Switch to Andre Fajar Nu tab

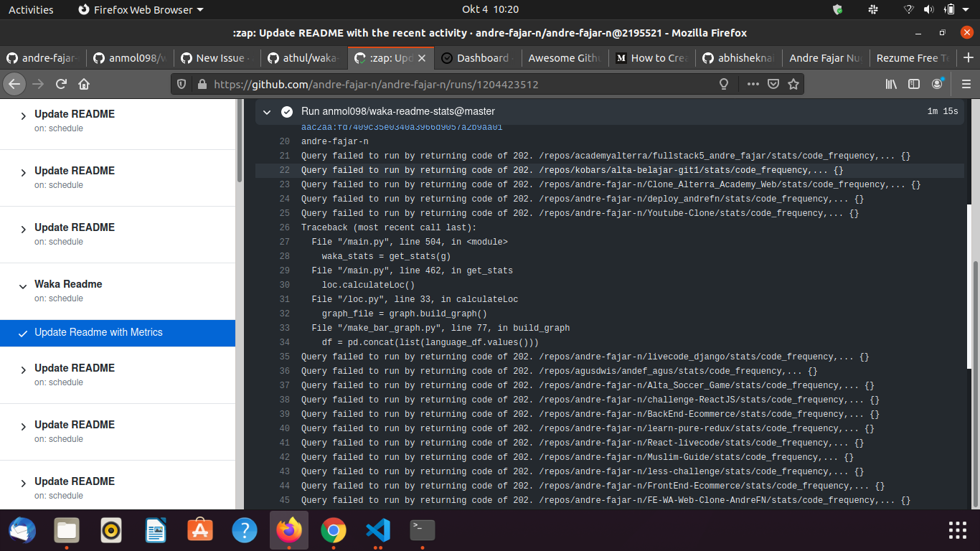coord(826,58)
